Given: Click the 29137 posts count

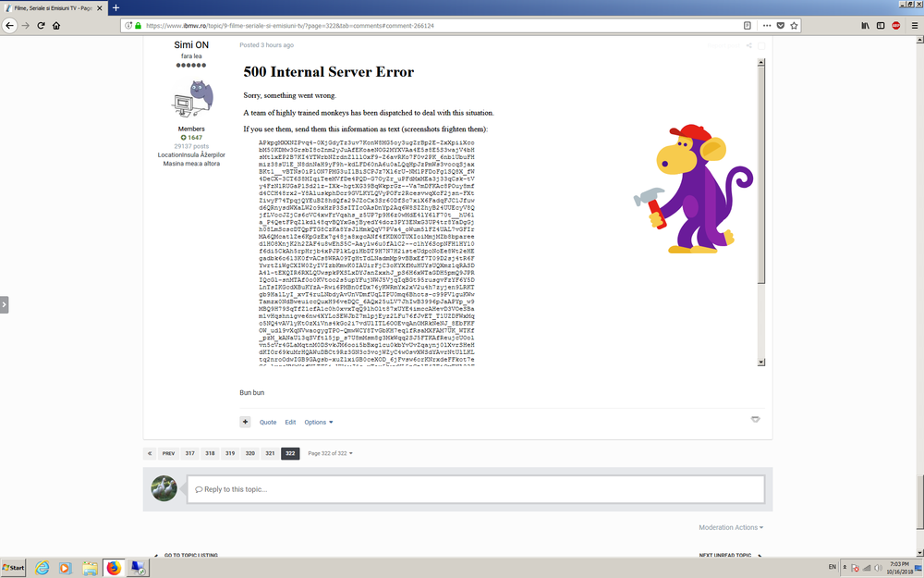Looking at the screenshot, I should 191,146.
